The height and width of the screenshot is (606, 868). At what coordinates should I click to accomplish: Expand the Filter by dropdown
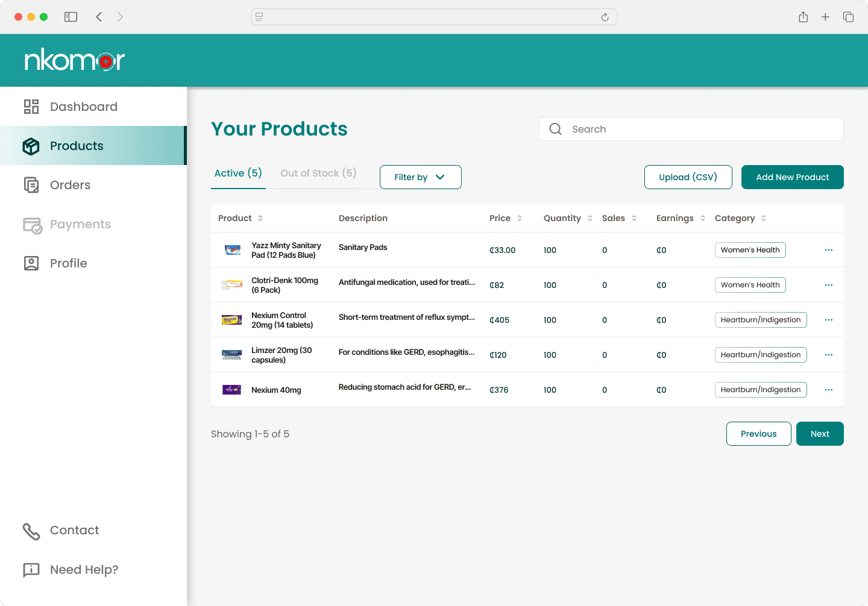[x=421, y=177]
